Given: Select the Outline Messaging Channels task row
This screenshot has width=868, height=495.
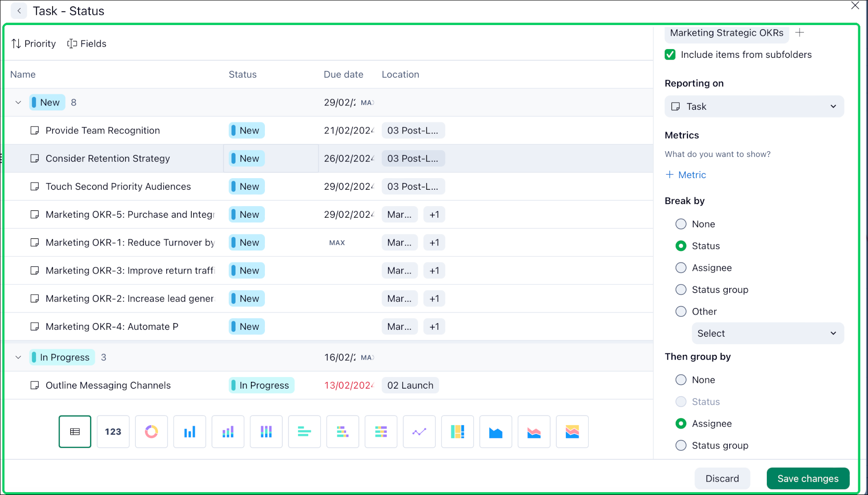Looking at the screenshot, I should pyautogui.click(x=108, y=385).
